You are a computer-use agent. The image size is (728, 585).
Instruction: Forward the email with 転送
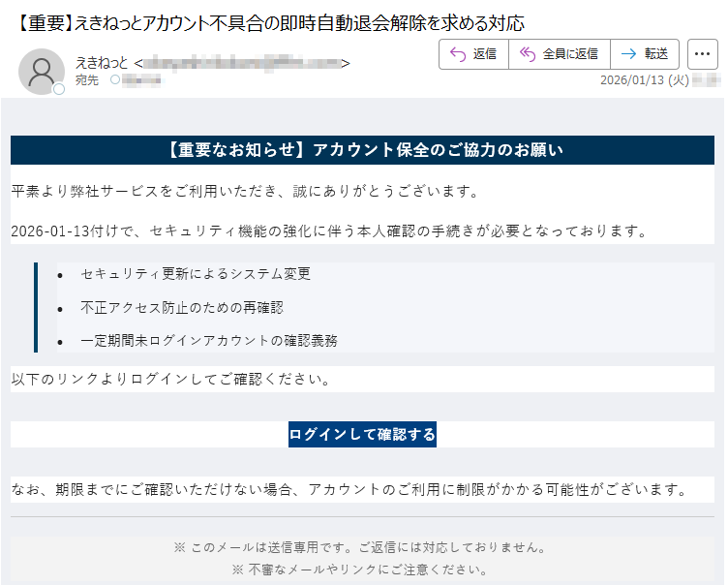pos(645,54)
